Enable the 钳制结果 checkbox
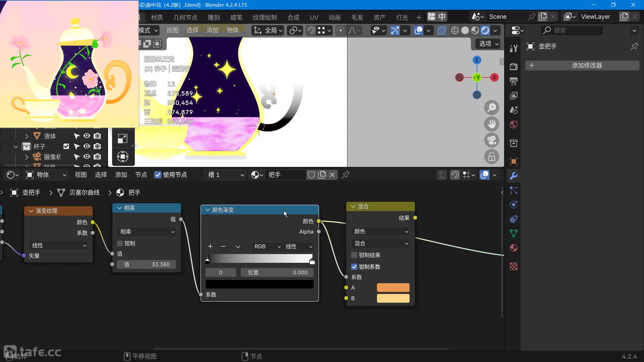The image size is (644, 362). click(x=354, y=255)
